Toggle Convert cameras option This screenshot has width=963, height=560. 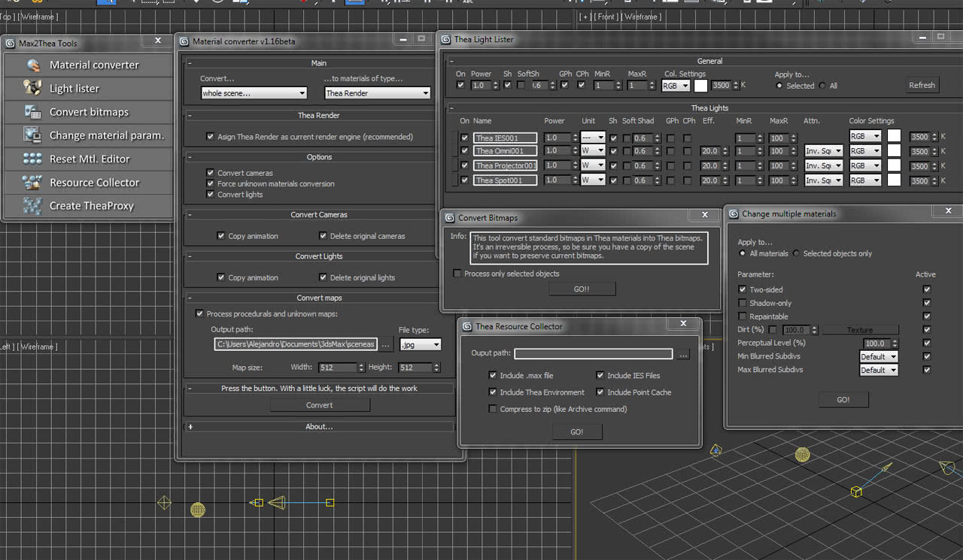[x=211, y=173]
